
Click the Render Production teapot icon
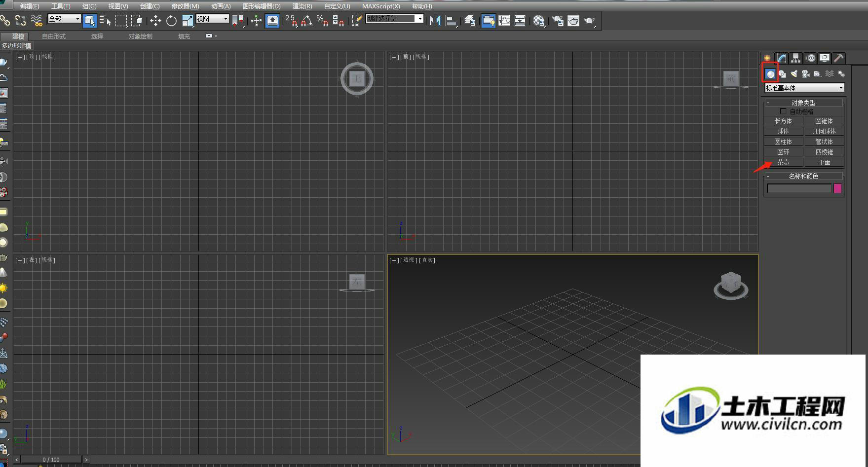[x=590, y=20]
